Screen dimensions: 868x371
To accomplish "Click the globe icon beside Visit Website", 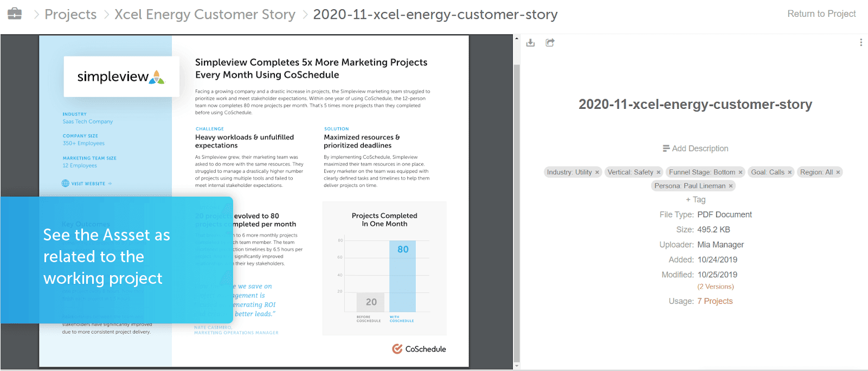I will [66, 184].
